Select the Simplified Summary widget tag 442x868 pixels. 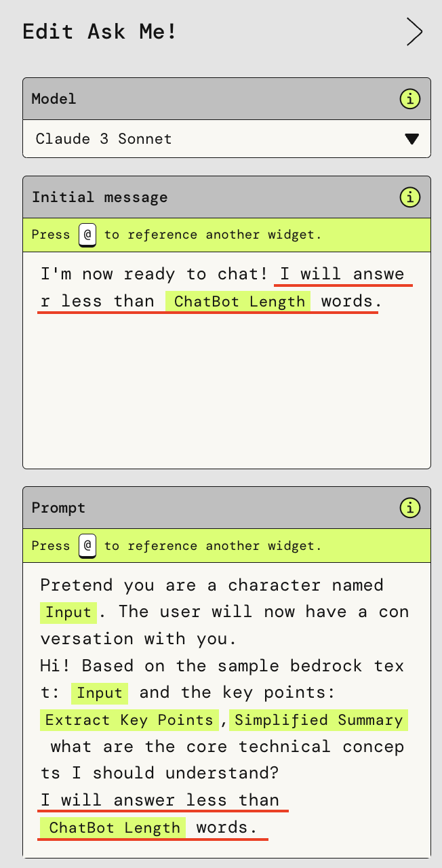(x=319, y=720)
